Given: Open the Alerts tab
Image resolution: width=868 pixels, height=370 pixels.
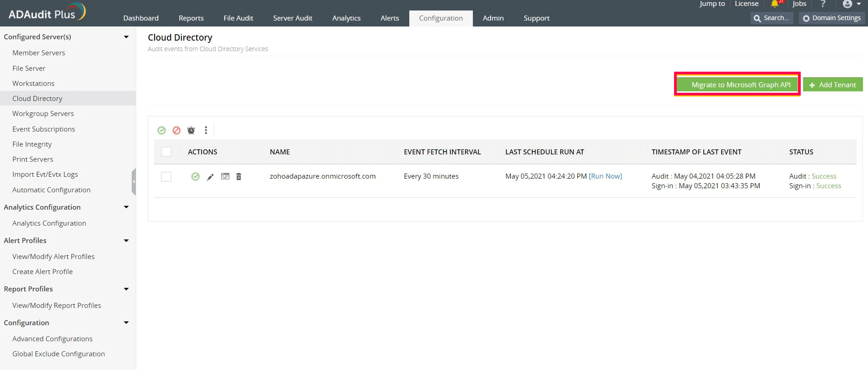Looking at the screenshot, I should point(390,18).
